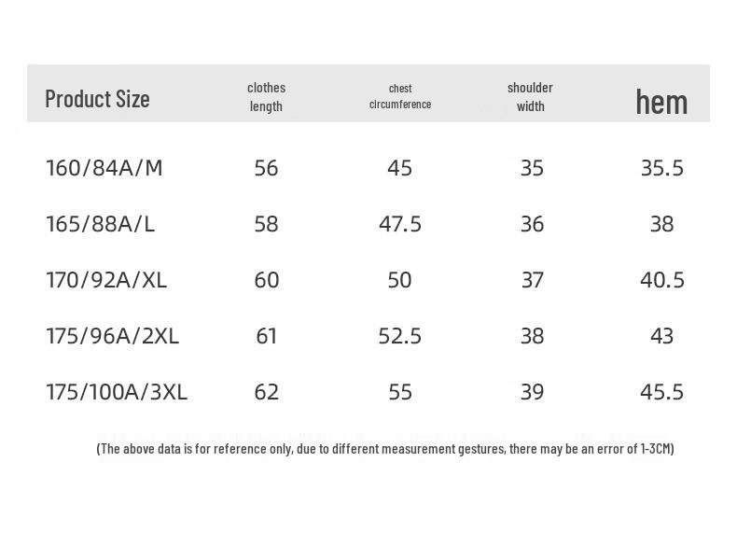Select the 160/84A/M size row label
The image size is (737, 560).
point(104,168)
